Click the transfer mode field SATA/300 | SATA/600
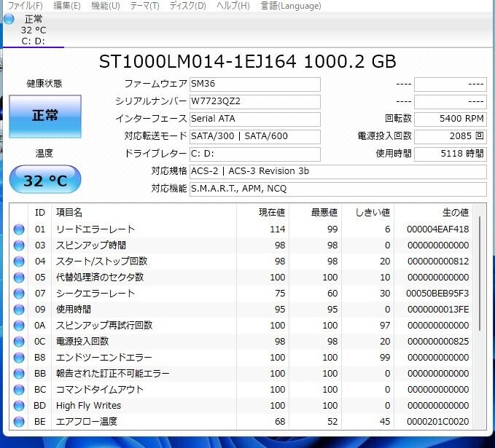This screenshot has height=448, width=495. tap(254, 137)
